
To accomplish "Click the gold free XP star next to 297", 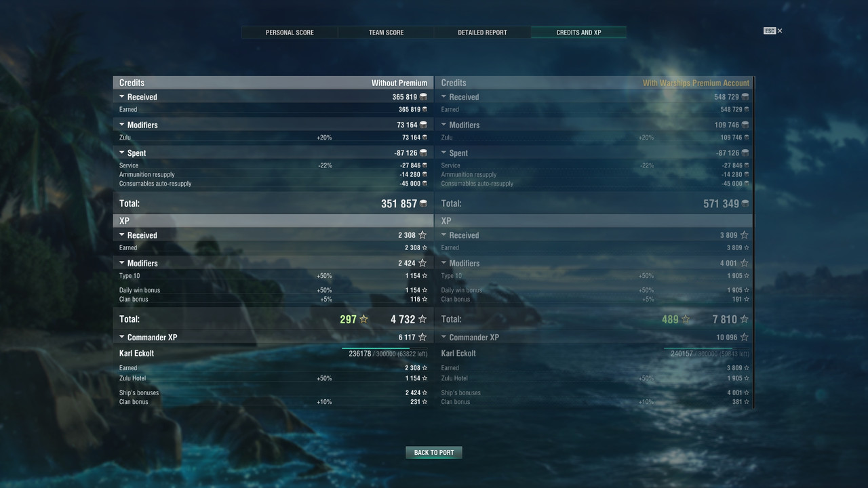I will pos(363,319).
